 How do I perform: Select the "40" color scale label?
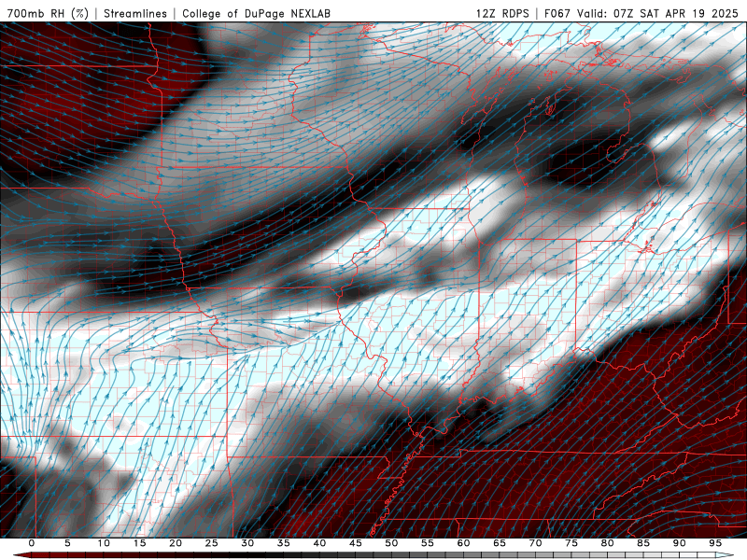point(319,543)
